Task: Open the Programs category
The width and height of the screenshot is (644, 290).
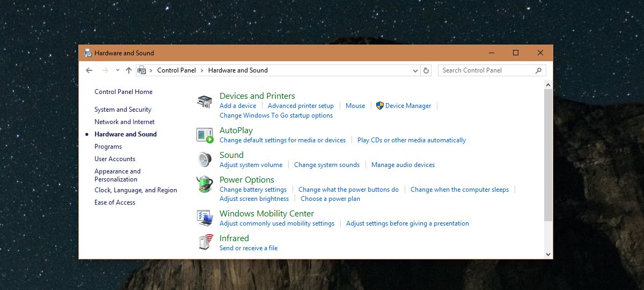Action: (x=108, y=147)
